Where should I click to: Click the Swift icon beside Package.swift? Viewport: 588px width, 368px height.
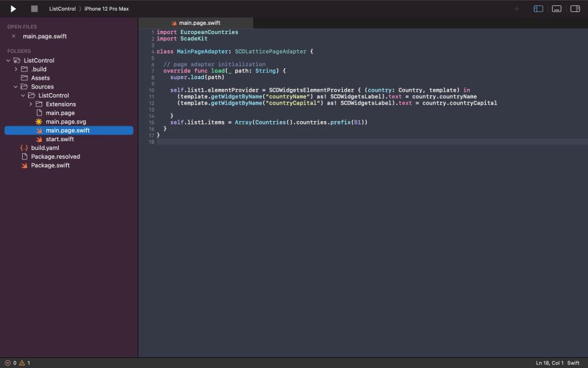coord(24,166)
